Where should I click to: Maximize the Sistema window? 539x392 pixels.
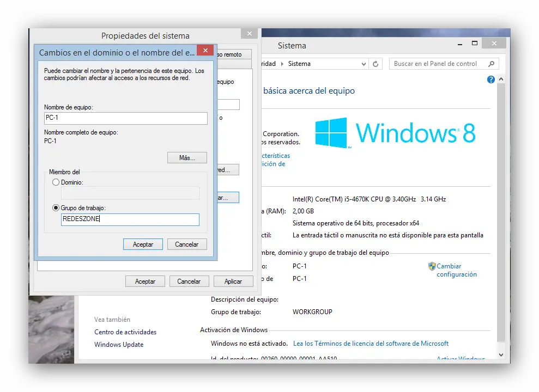point(475,43)
